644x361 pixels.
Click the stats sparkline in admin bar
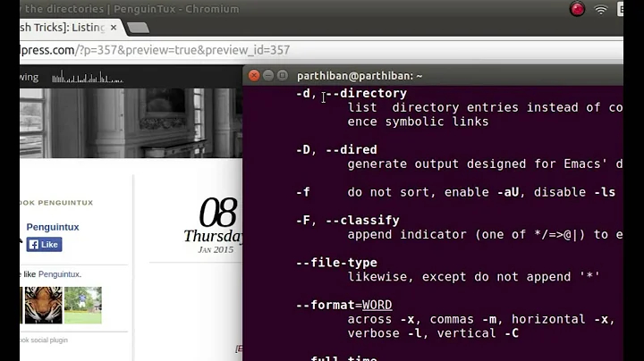coord(87,77)
